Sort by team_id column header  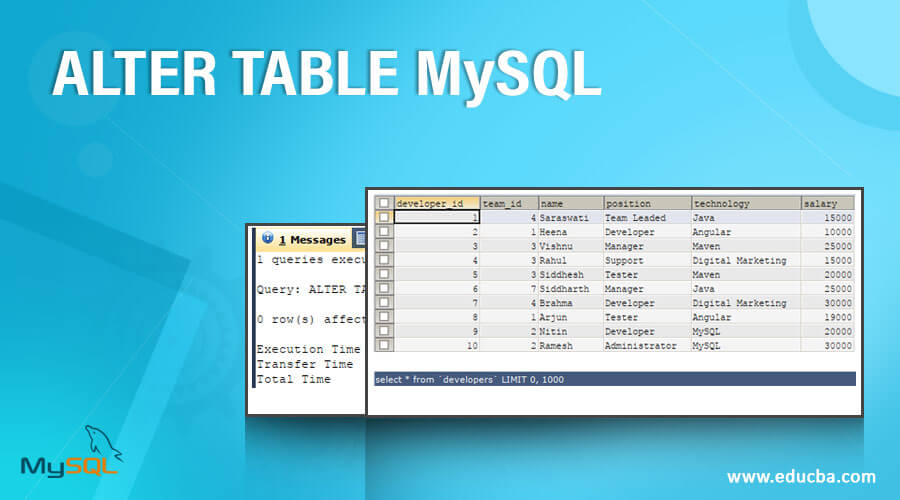click(x=509, y=203)
